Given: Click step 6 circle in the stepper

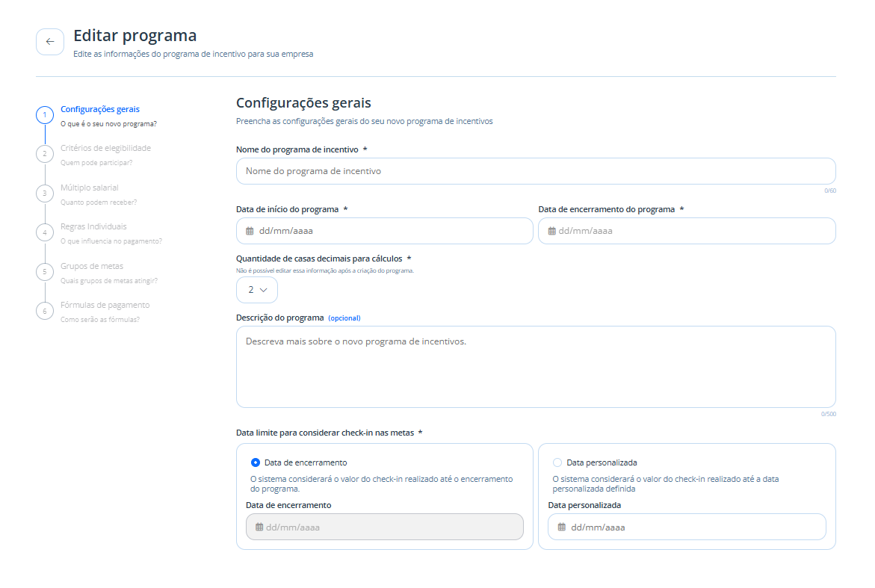Looking at the screenshot, I should tap(45, 312).
